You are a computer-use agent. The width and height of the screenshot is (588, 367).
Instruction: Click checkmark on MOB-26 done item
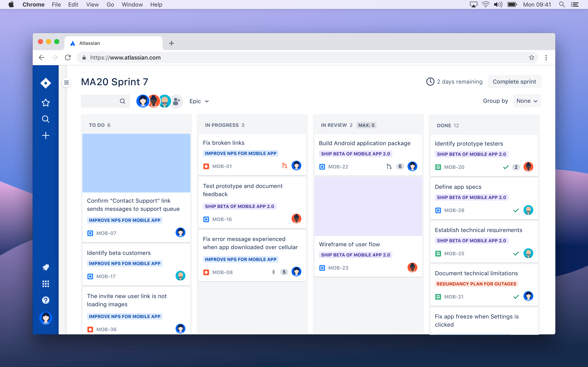[x=517, y=210]
